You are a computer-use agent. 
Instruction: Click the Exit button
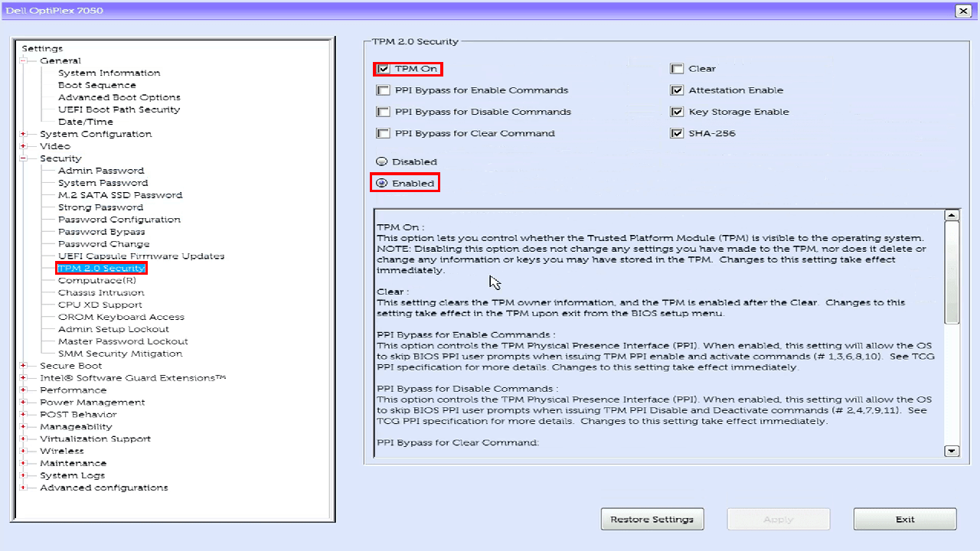[905, 519]
